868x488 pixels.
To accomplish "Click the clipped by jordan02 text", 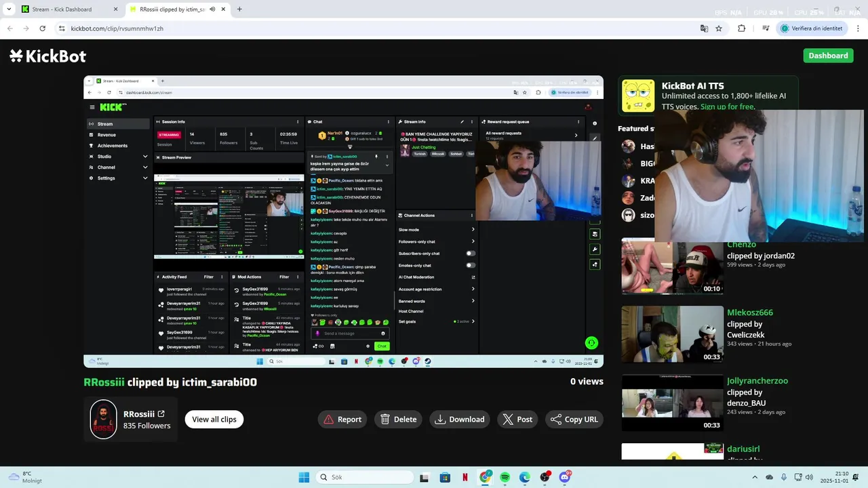I will (761, 256).
